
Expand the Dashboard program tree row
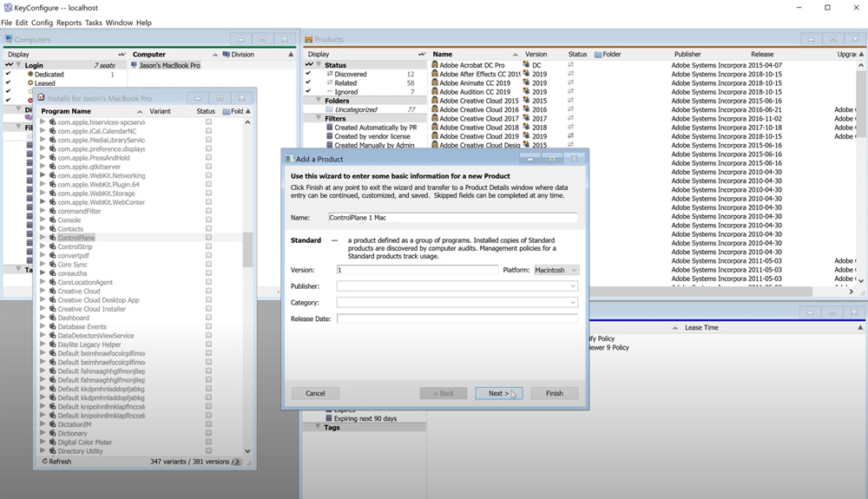click(43, 318)
